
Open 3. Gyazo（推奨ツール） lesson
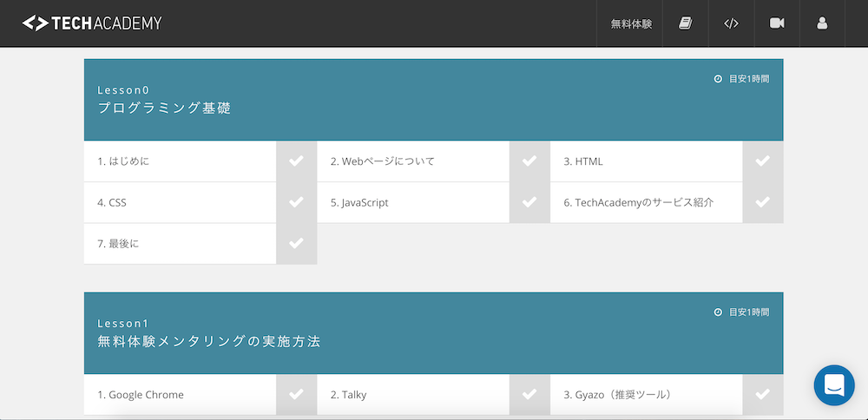(x=646, y=395)
